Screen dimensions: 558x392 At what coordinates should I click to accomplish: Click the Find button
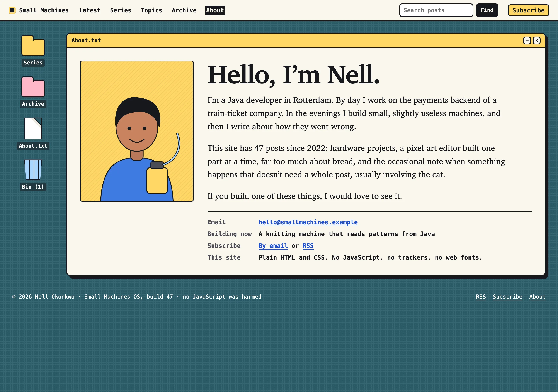click(x=487, y=10)
